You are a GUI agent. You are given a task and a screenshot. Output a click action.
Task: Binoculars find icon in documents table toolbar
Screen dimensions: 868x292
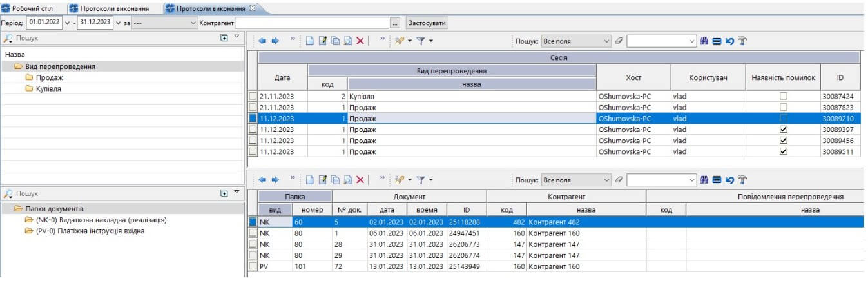704,180
